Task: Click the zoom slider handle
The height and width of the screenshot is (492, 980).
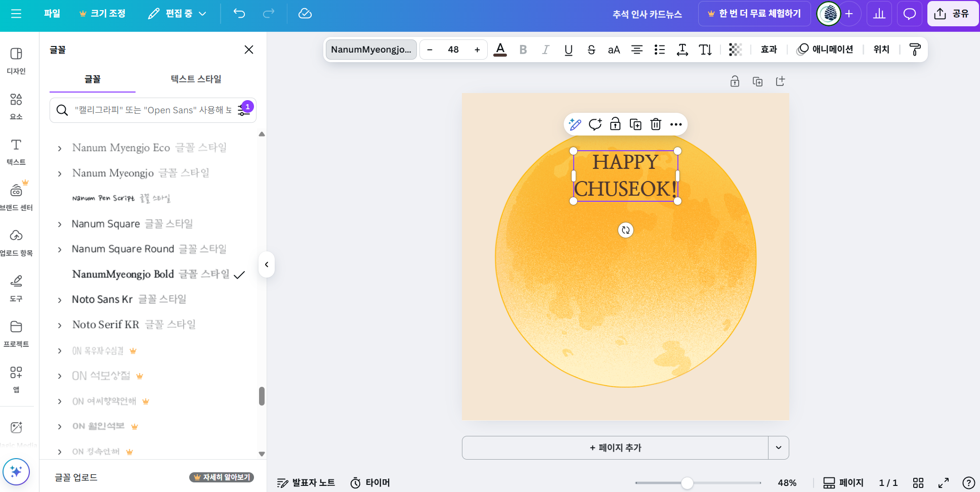Action: 687,483
